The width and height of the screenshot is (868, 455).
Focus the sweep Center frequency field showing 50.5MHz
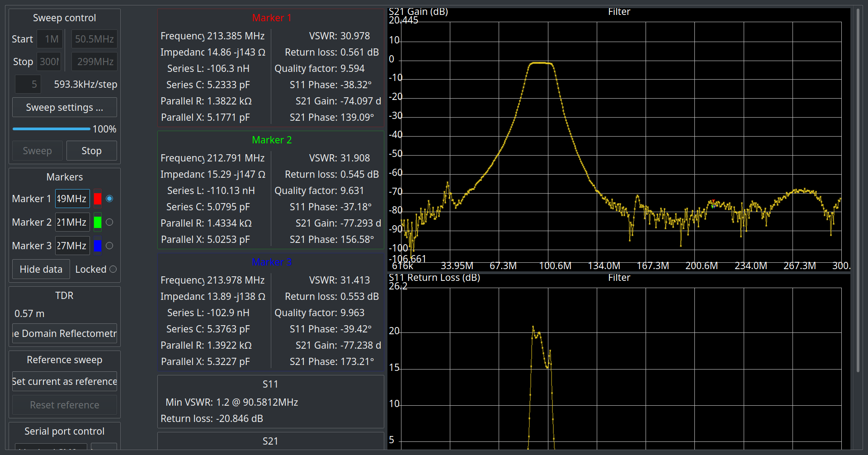[94, 39]
